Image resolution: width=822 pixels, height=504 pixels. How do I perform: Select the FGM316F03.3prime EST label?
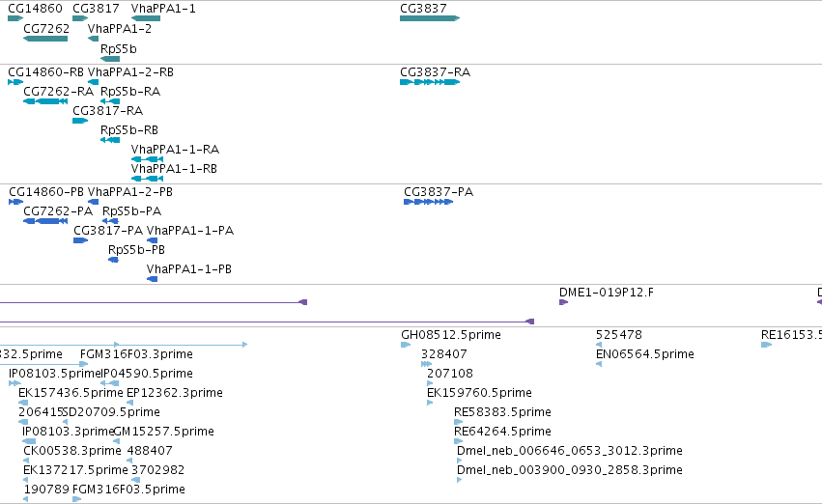[136, 354]
